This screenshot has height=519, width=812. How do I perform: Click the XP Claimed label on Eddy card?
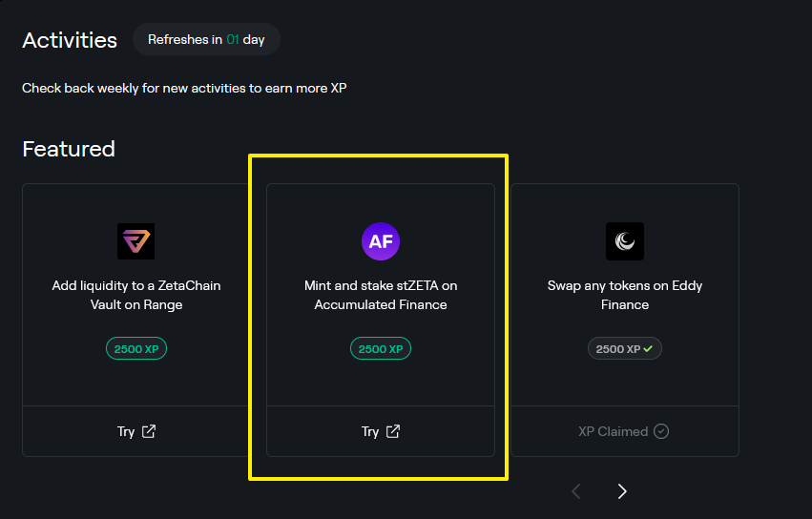pyautogui.click(x=614, y=431)
